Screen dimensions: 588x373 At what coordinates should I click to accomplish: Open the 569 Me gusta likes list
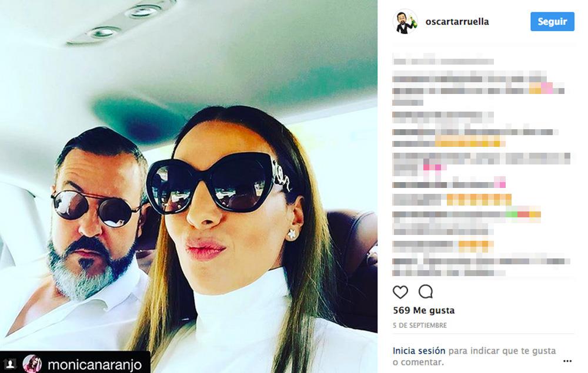424,311
